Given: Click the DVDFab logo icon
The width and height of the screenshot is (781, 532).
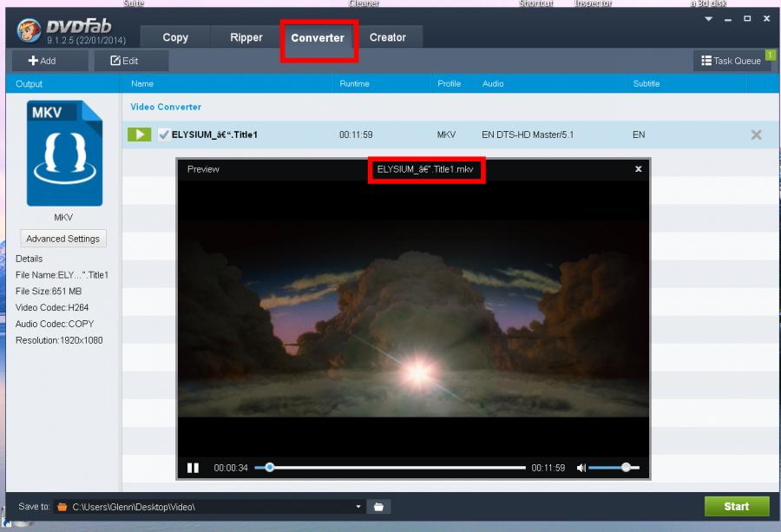Looking at the screenshot, I should point(29,30).
